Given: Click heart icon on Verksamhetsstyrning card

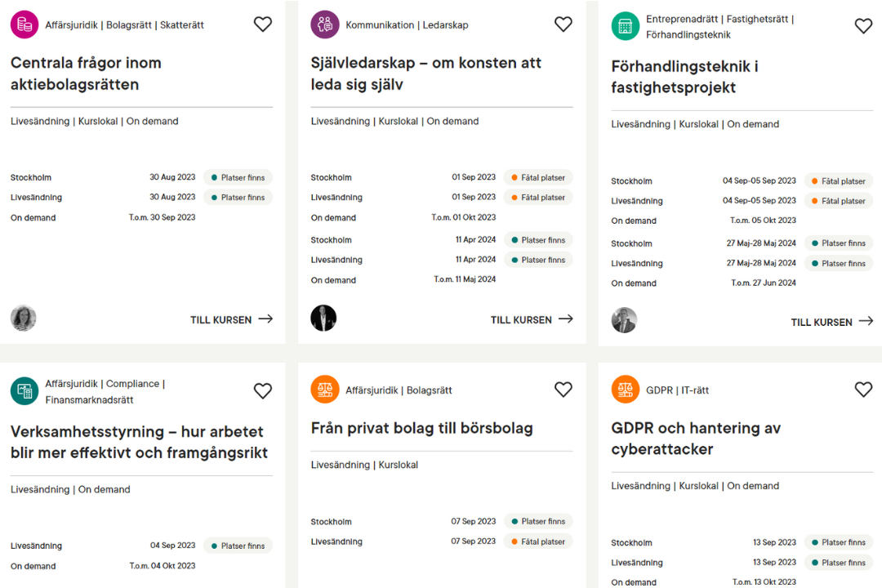Looking at the screenshot, I should tap(263, 390).
